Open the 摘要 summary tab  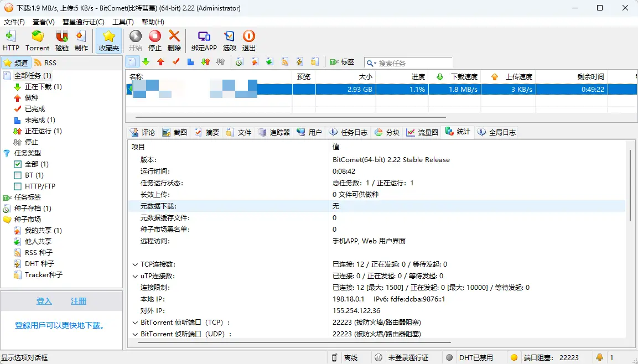[x=207, y=133]
